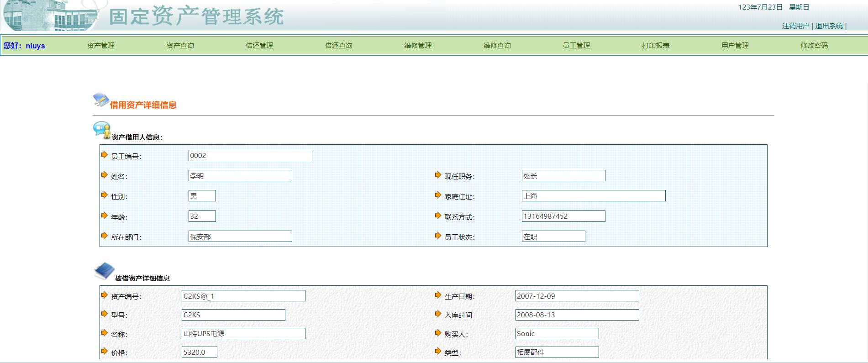Click the arrow icon next to 性别
868x363 pixels.
pos(105,195)
